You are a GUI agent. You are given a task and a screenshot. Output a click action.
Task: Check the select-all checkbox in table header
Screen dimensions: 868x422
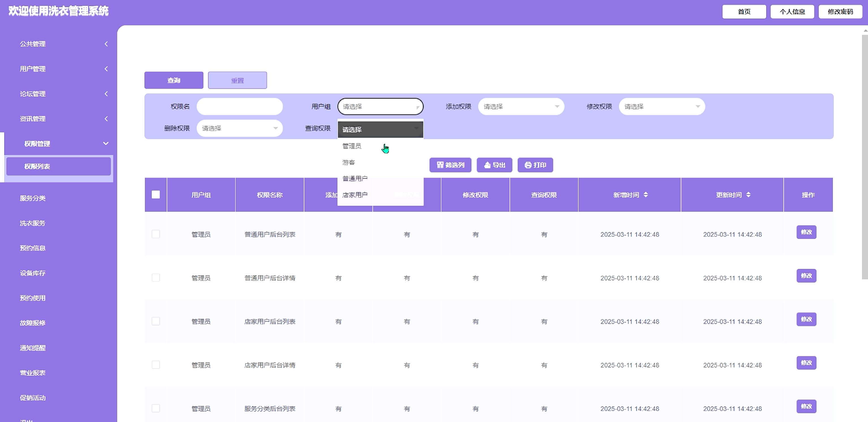point(156,195)
